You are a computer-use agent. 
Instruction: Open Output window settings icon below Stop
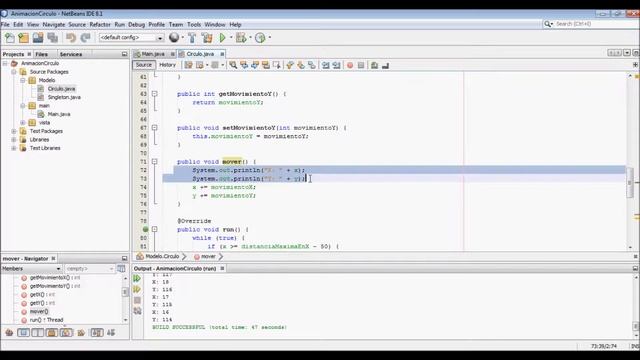tap(137, 311)
